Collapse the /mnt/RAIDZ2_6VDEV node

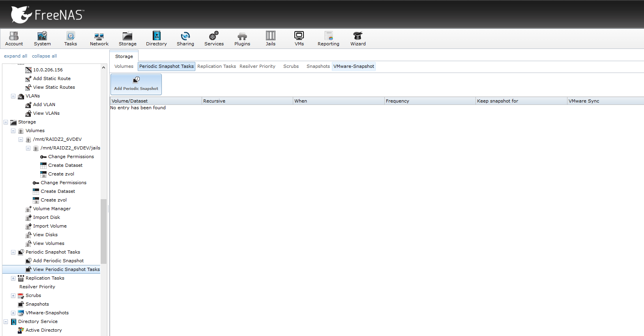coord(21,139)
